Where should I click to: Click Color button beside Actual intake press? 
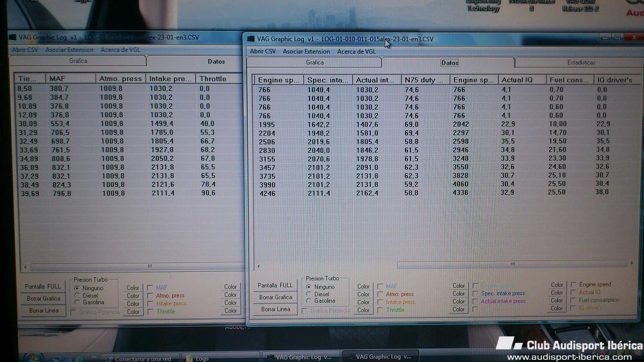pyautogui.click(x=458, y=301)
